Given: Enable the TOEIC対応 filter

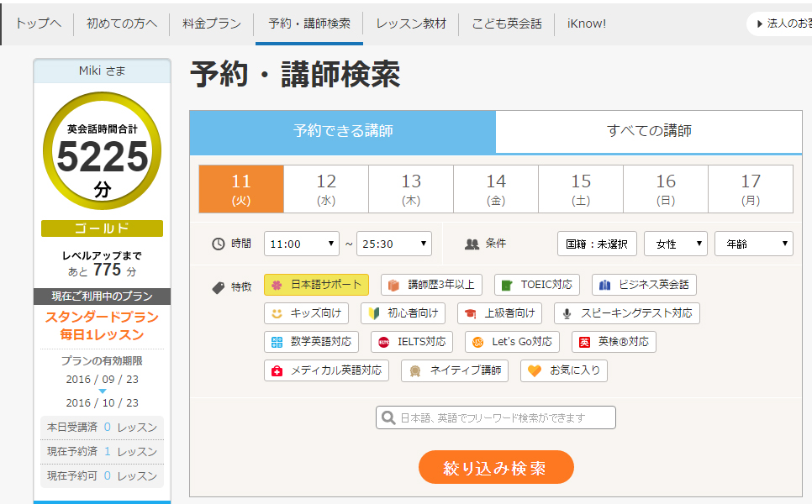Looking at the screenshot, I should click(x=536, y=285).
